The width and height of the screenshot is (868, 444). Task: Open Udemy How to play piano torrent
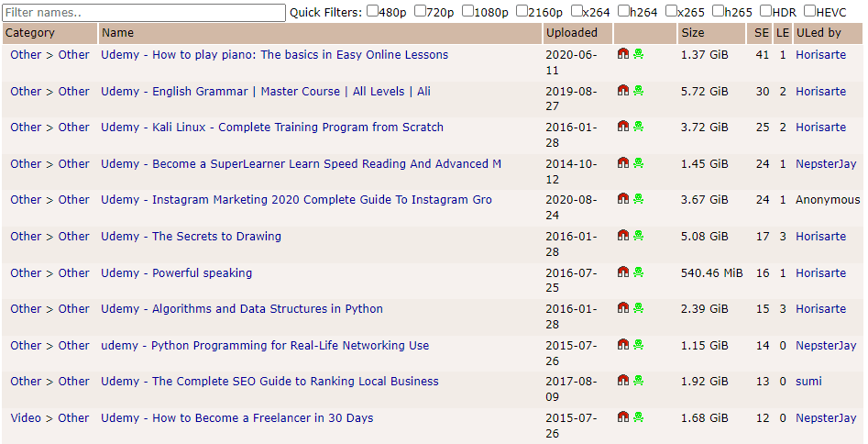click(x=275, y=54)
